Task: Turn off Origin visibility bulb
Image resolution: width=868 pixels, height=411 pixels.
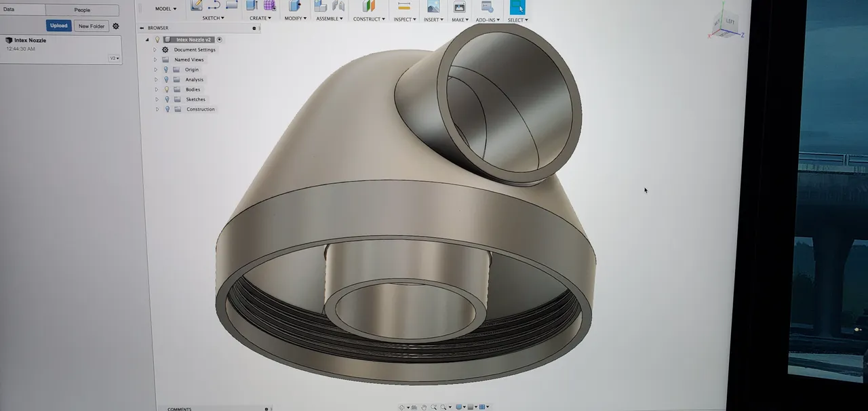Action: (166, 69)
